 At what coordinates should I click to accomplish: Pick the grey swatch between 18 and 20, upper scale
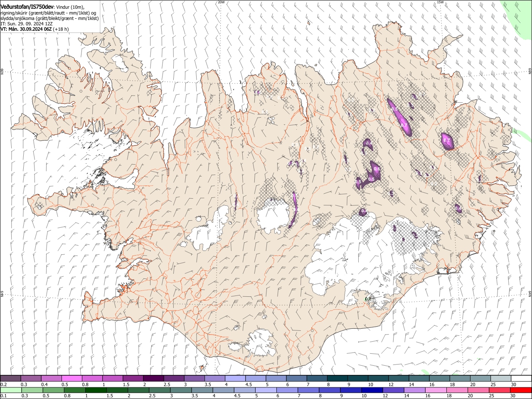(x=461, y=379)
